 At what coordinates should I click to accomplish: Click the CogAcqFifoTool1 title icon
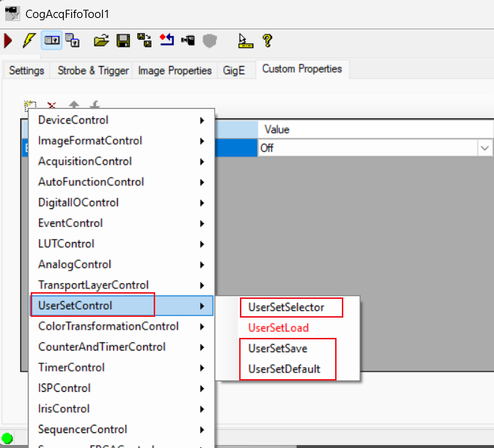12,13
